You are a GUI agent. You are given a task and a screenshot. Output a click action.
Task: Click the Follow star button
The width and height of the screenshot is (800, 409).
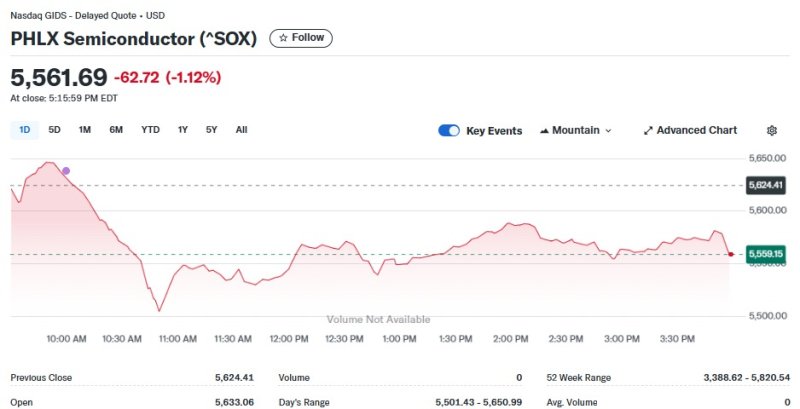point(301,38)
